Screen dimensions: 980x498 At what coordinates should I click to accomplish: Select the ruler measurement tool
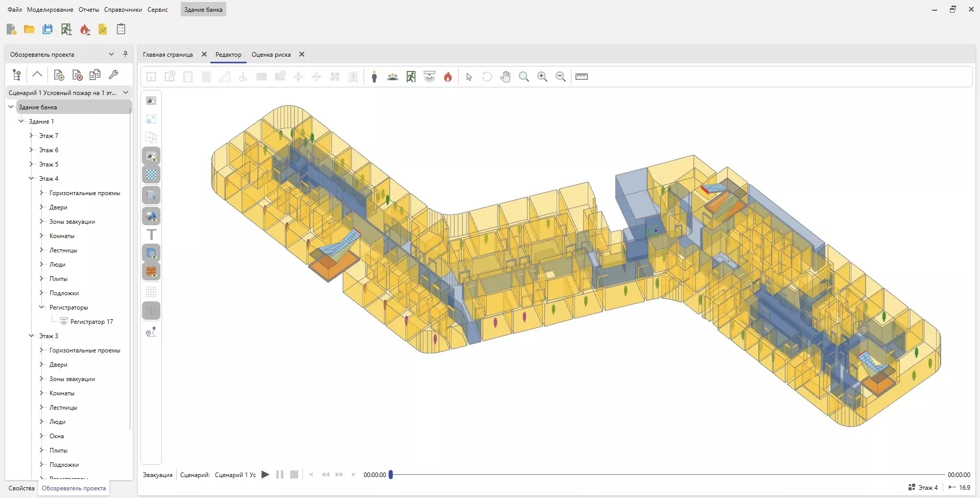click(582, 77)
